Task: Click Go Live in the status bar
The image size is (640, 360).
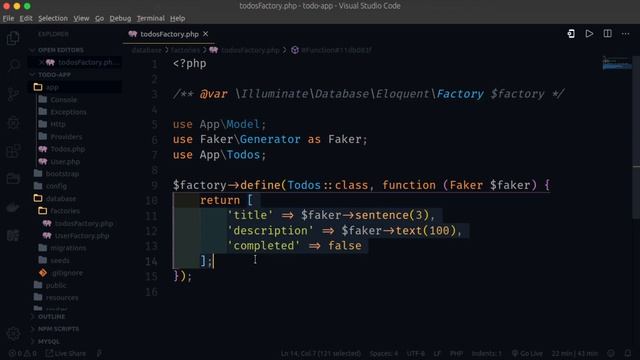Action: (527, 353)
